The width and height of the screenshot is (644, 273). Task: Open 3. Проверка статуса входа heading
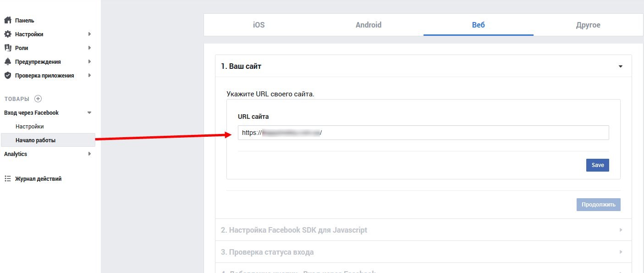coord(267,252)
